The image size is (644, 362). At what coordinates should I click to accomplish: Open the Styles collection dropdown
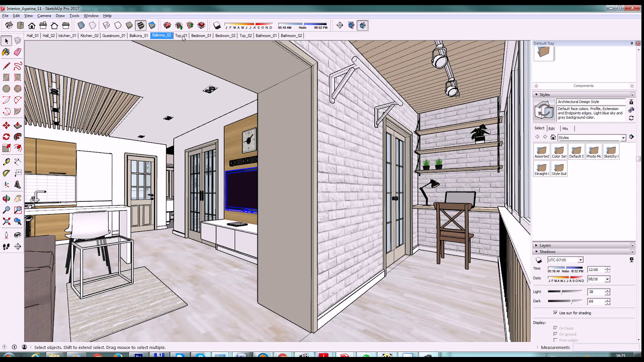point(623,138)
